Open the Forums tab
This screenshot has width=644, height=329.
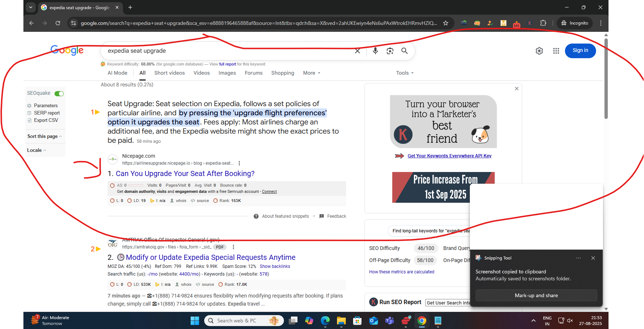[x=254, y=73]
